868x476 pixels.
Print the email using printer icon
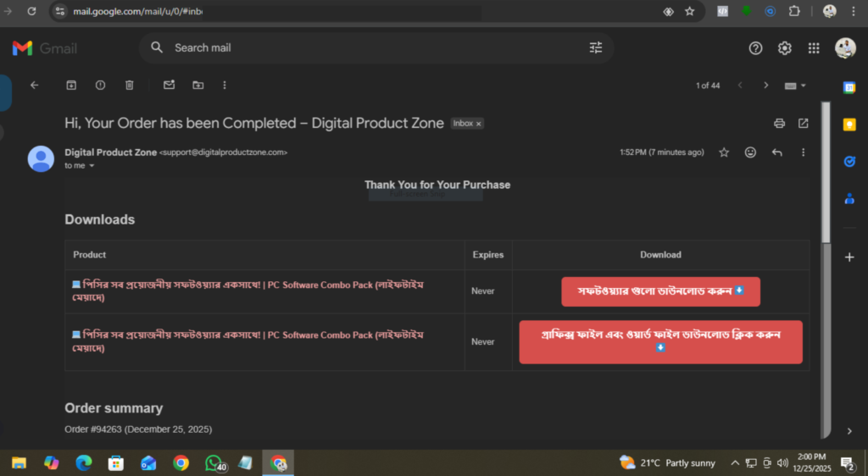779,124
